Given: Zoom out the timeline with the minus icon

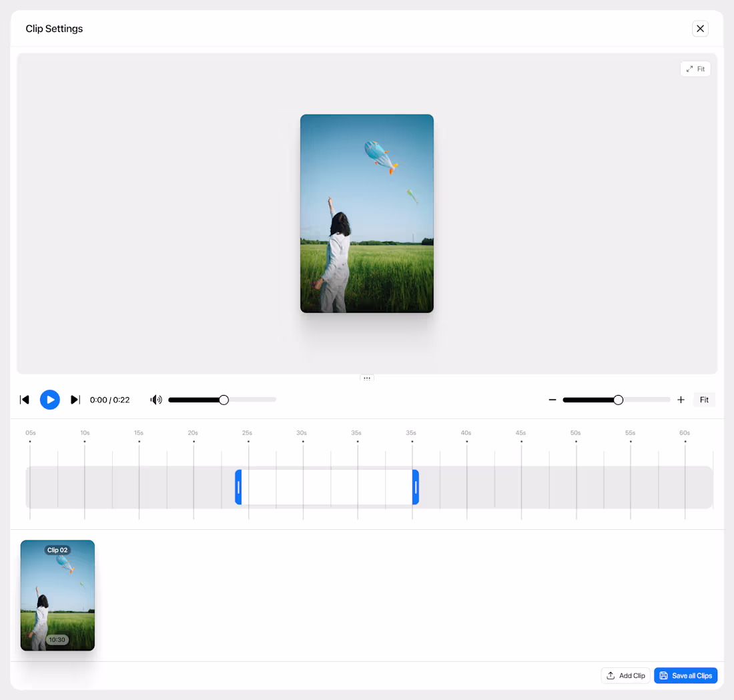Looking at the screenshot, I should [553, 400].
